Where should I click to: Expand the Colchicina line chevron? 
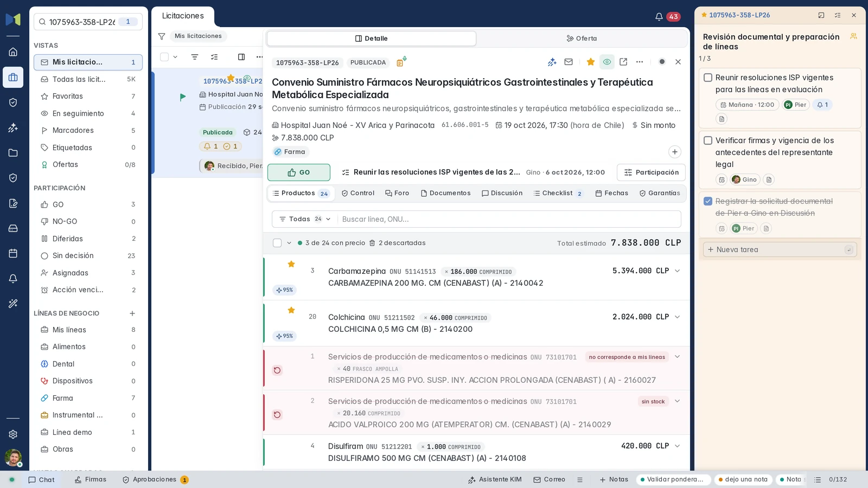(677, 317)
